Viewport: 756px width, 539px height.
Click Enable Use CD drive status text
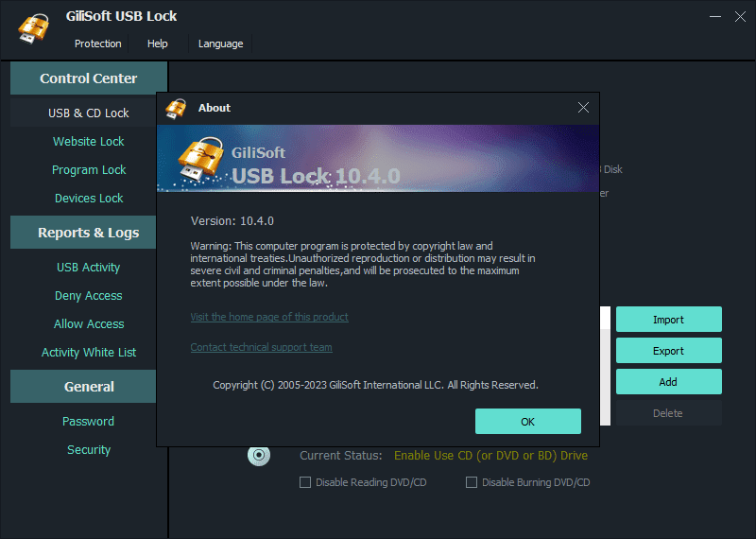pos(490,456)
